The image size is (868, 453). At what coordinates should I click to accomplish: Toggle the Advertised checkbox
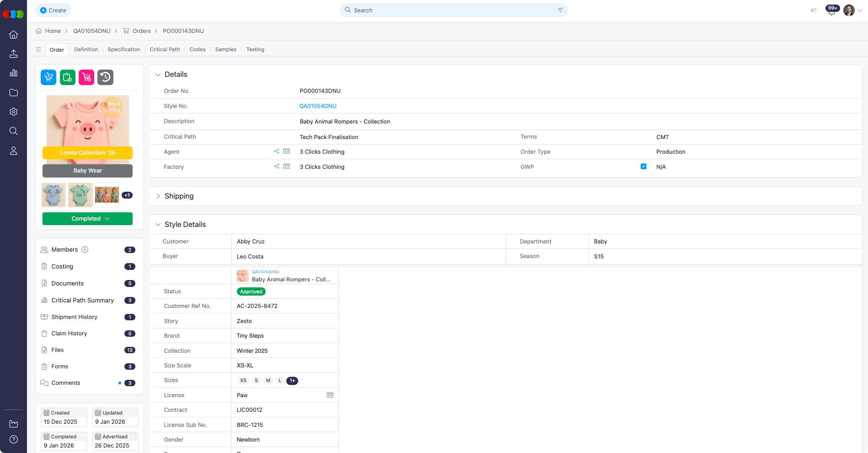(x=133, y=437)
